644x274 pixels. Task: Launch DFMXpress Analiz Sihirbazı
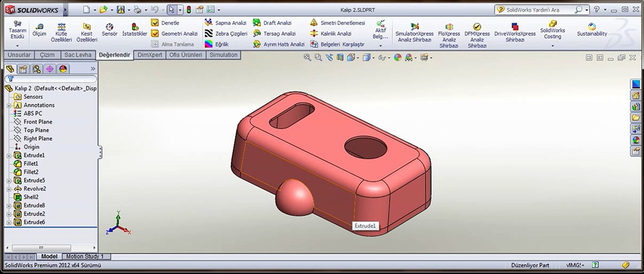[x=477, y=35]
